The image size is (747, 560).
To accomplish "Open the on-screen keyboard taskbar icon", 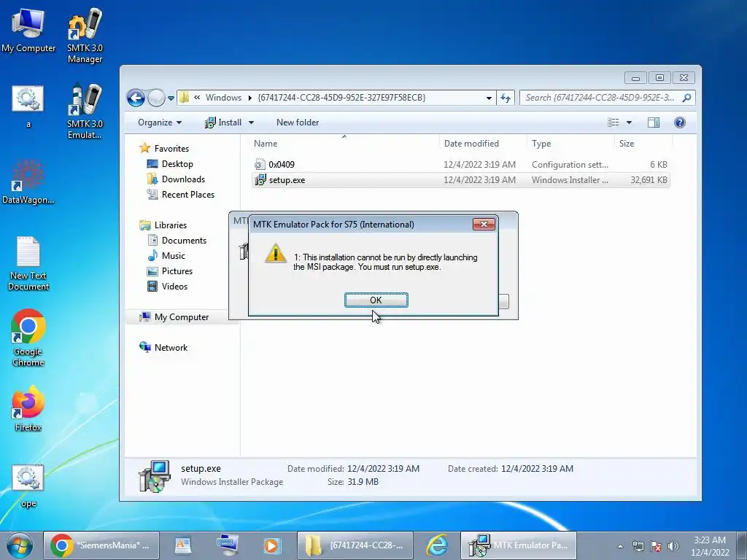I will [x=228, y=545].
